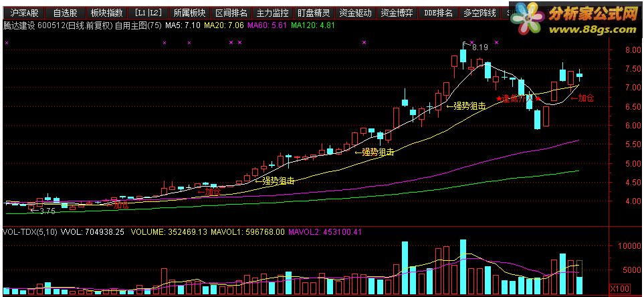Screen dimensions: 644x297
Task: Click the VVOL: 704938.25 value
Action: tap(92, 232)
